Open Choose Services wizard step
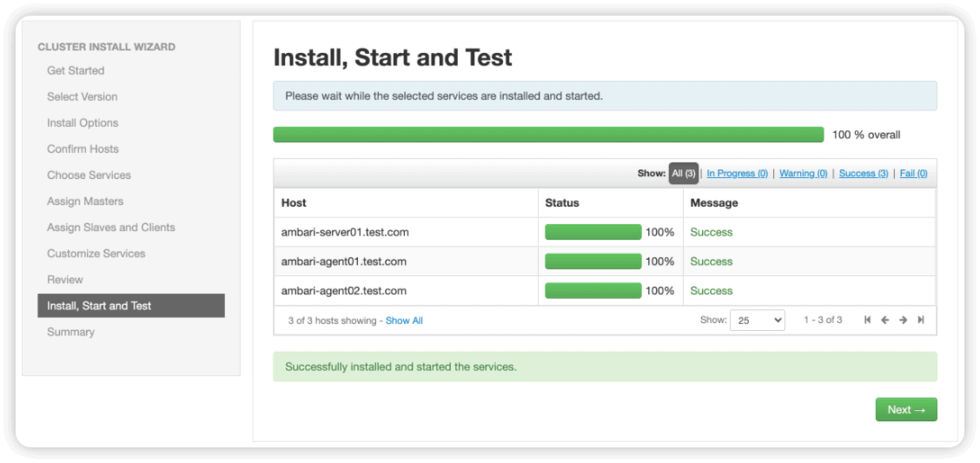Screen dimensions: 980x463 89,175
